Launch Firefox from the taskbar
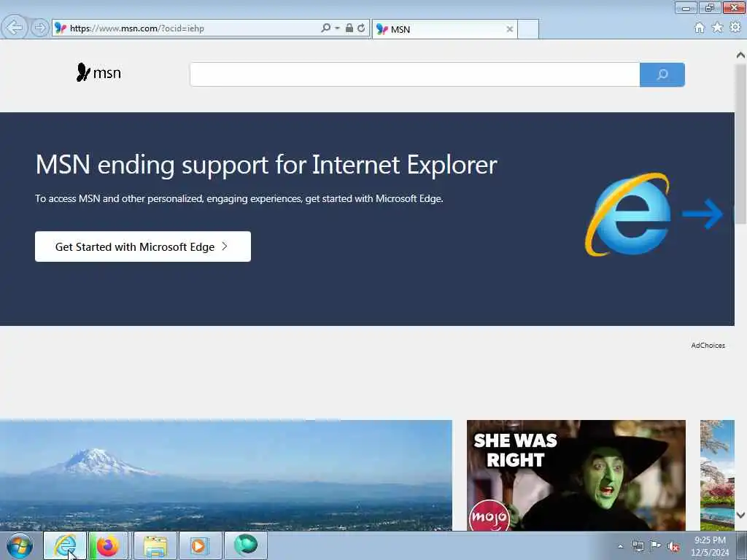This screenshot has width=747, height=560. [108, 545]
